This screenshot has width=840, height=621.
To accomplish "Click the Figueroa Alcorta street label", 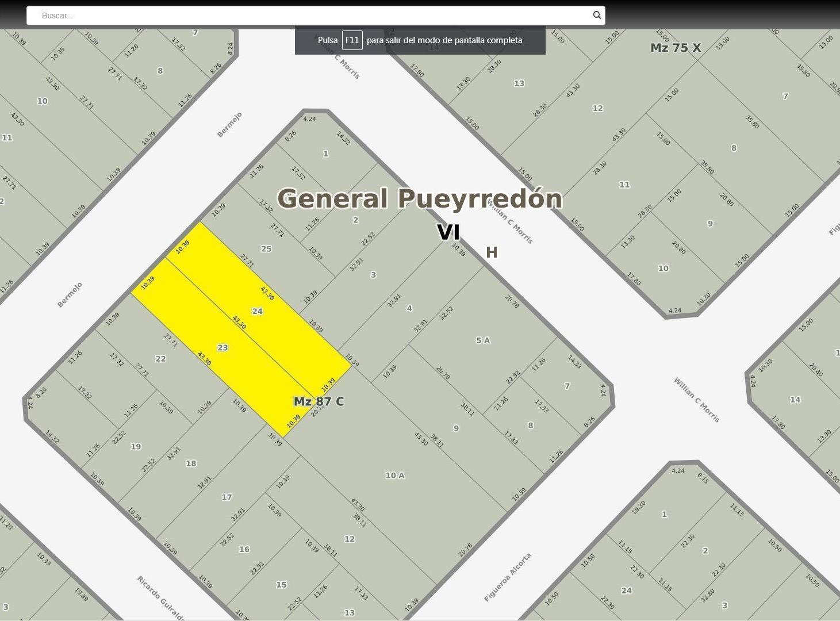I will [508, 577].
